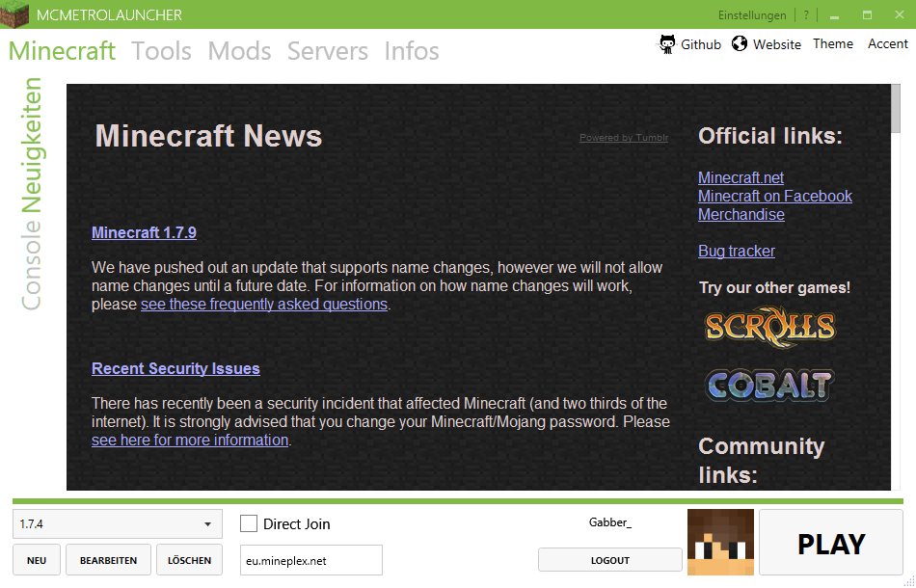Screen dimensions: 916x588
Task: Maximize the launcher window
Action: pos(867,15)
